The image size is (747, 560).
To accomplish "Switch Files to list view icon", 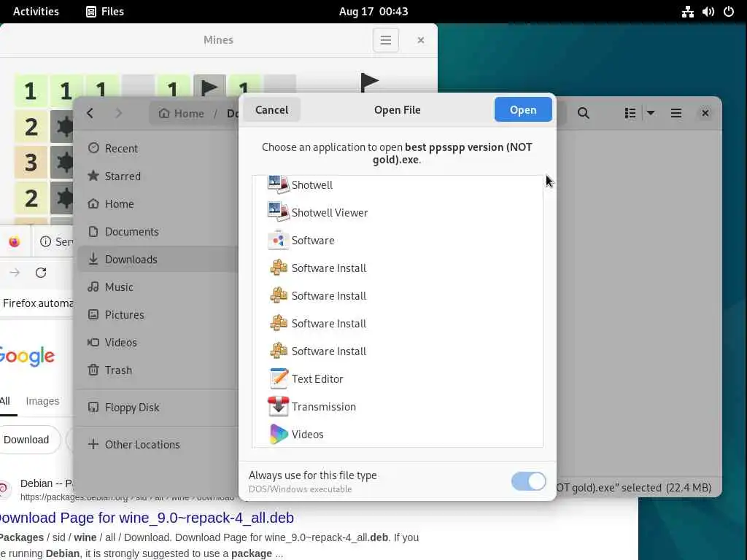I will 630,113.
